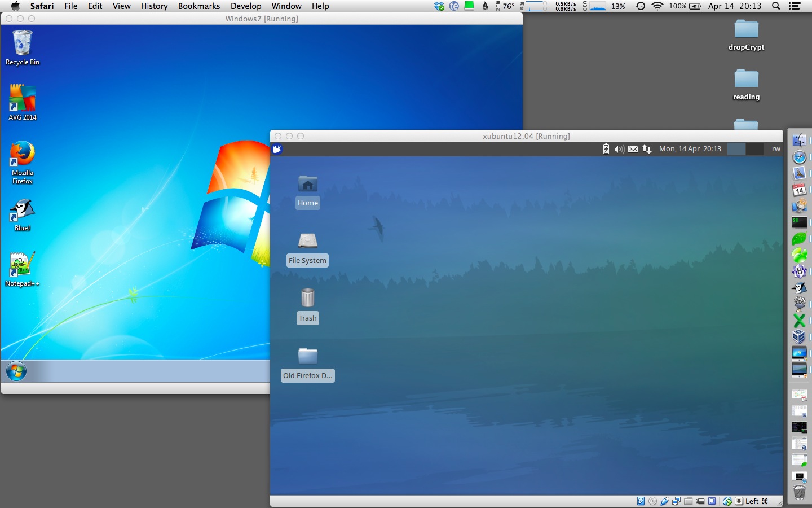The image size is (812, 508).
Task: Open the Window menu in the macOS menu bar
Action: (x=286, y=6)
